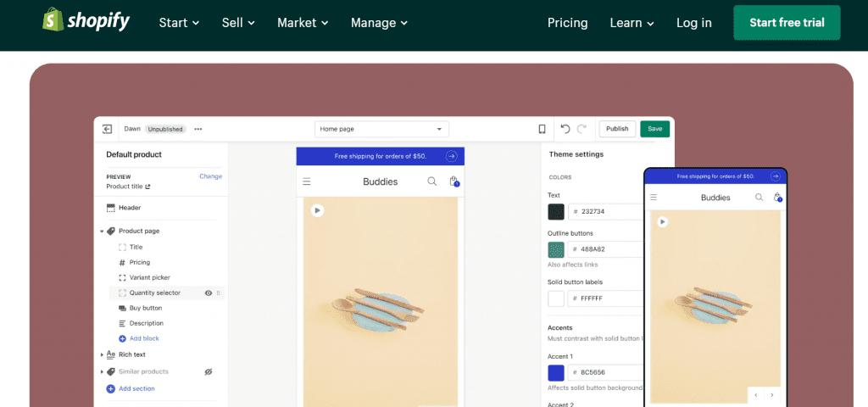Click the mobile preview device icon
The height and width of the screenshot is (407, 868).
coord(542,129)
